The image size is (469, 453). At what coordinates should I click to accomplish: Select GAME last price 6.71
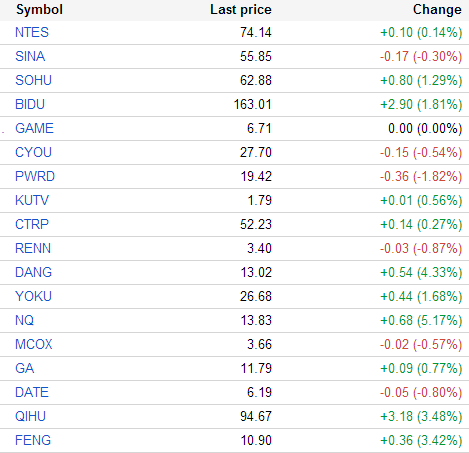(x=259, y=128)
